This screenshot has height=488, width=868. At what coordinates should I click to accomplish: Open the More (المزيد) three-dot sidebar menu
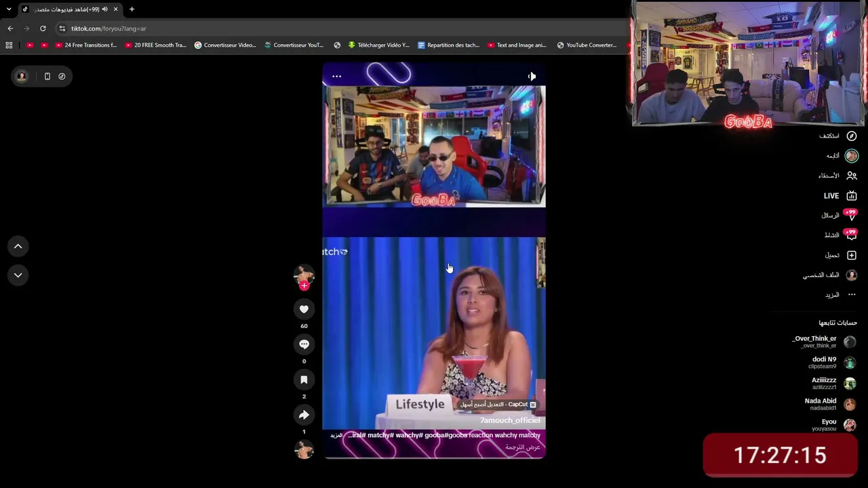point(841,295)
